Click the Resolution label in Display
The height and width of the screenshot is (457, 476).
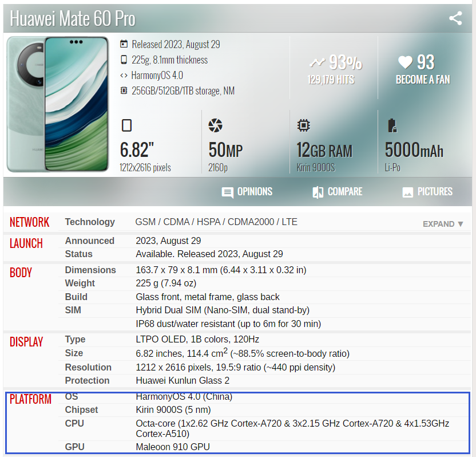coord(88,367)
